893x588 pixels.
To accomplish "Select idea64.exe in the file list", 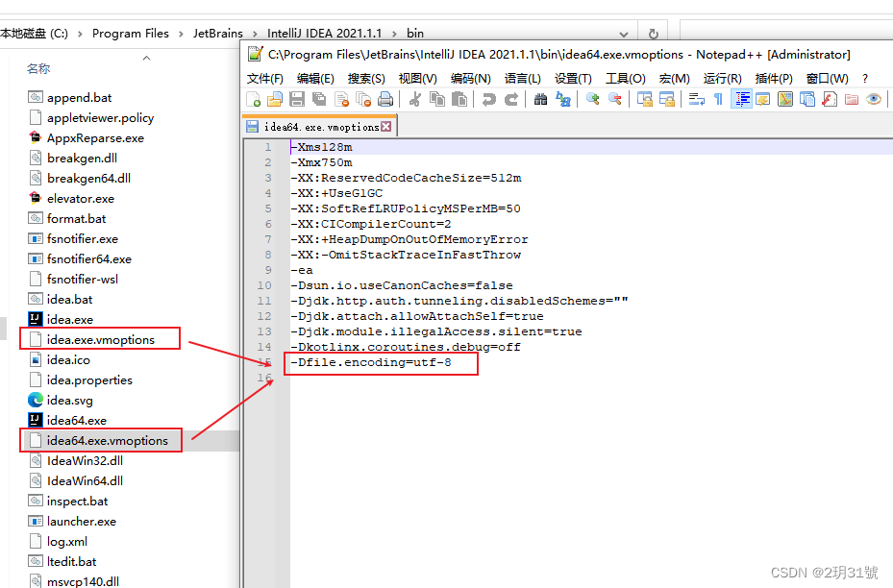I will point(76,421).
